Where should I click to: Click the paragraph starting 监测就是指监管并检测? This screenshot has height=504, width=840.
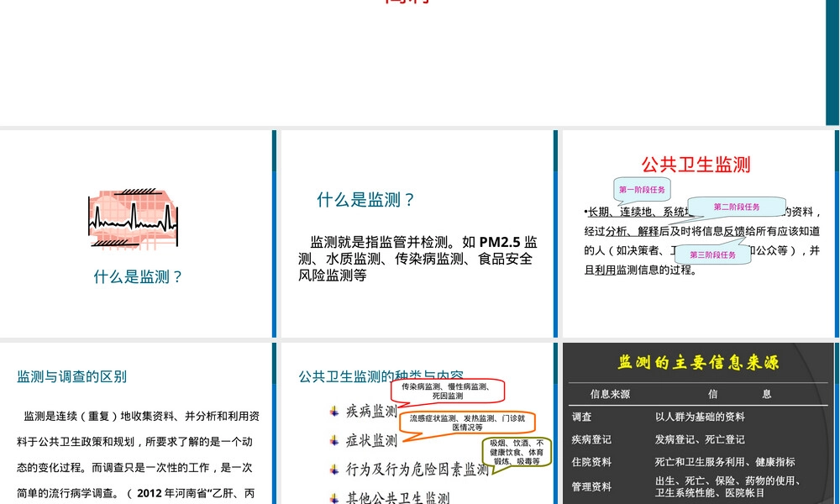click(417, 259)
